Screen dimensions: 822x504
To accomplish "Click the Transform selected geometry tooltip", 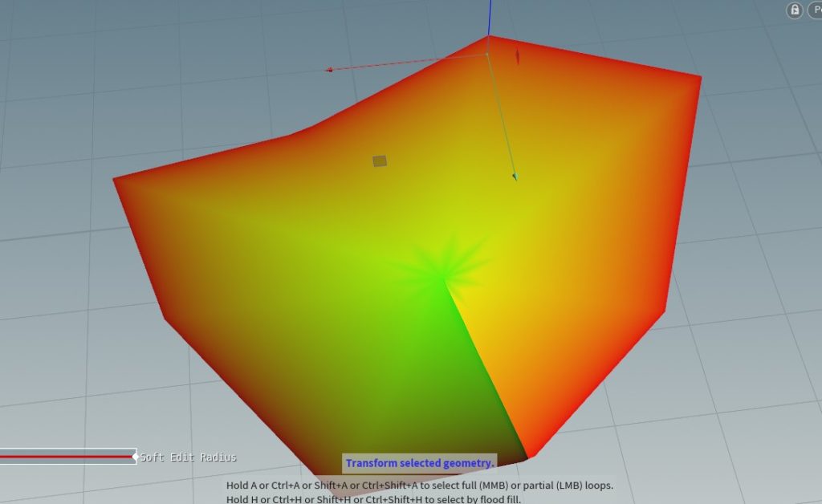I will coord(420,463).
